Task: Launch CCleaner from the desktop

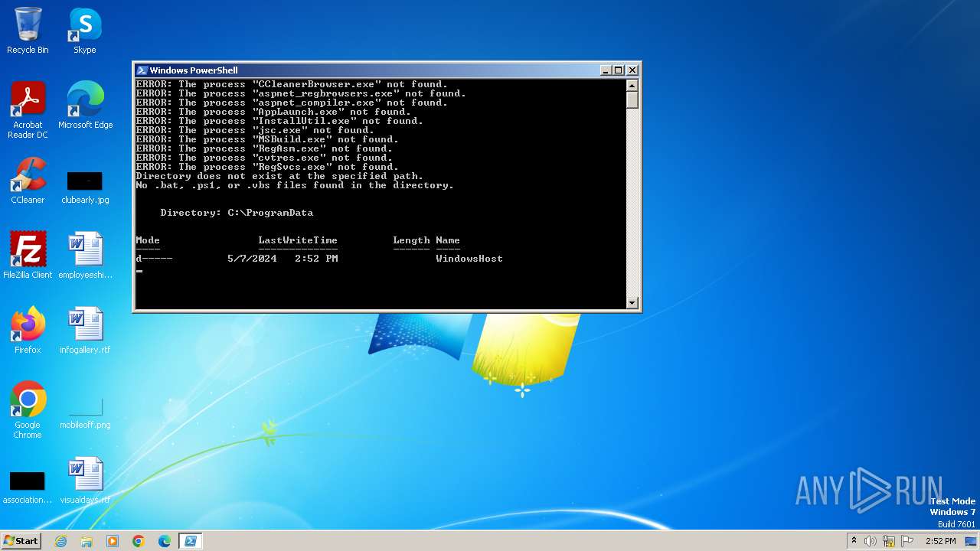Action: (28, 181)
